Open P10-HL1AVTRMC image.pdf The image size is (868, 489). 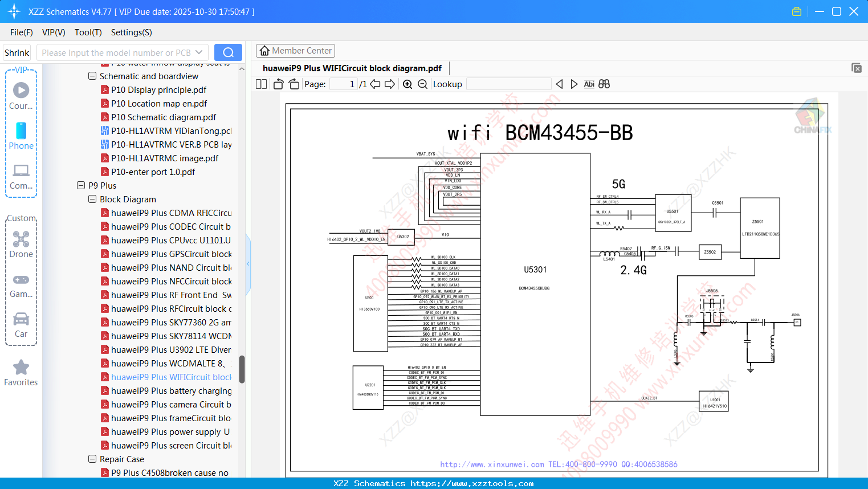pos(165,158)
